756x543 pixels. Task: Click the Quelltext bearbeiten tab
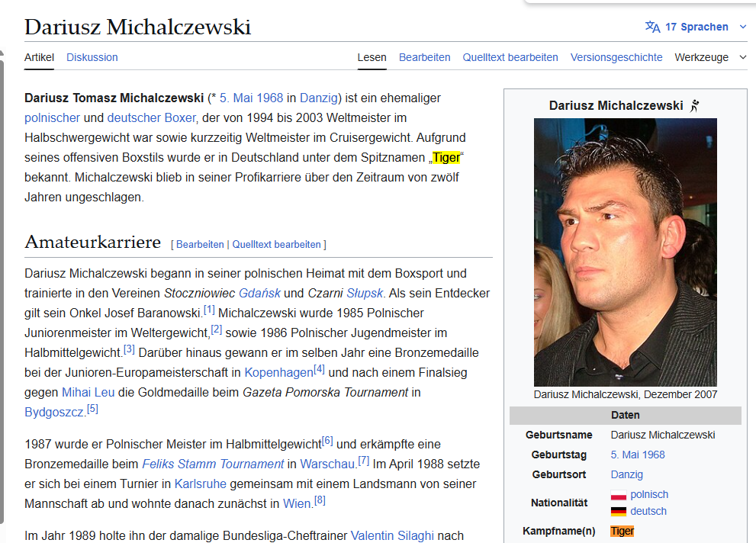tap(510, 57)
